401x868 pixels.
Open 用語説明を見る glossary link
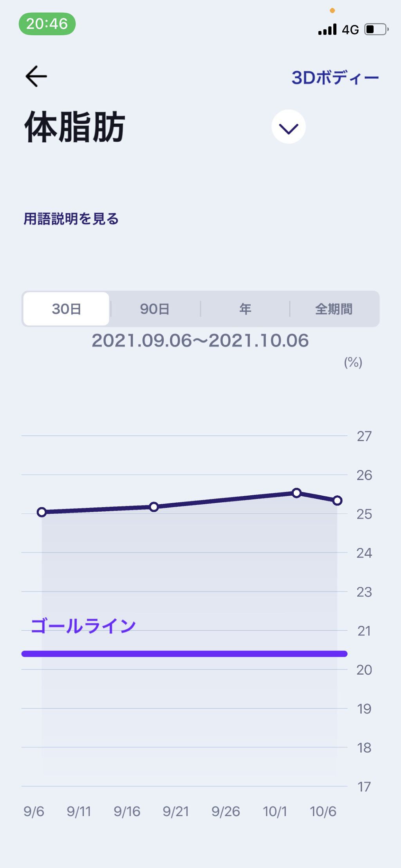point(71,219)
